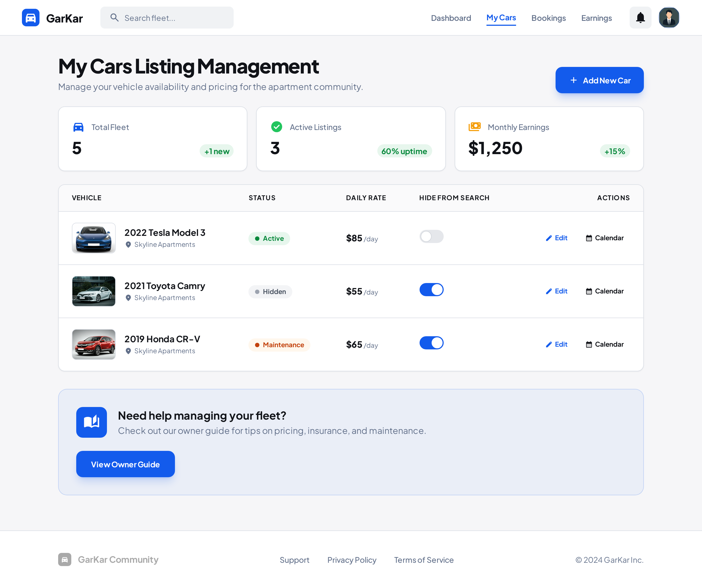Click the search magnifier icon
Image resolution: width=702 pixels, height=588 pixels.
[x=114, y=18]
